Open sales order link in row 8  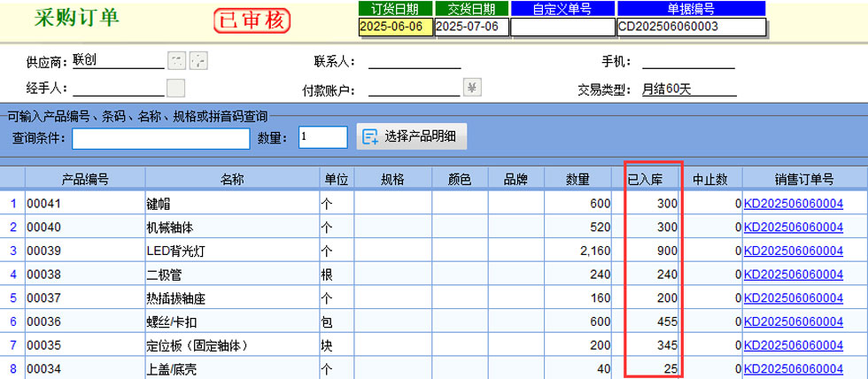[x=793, y=368]
